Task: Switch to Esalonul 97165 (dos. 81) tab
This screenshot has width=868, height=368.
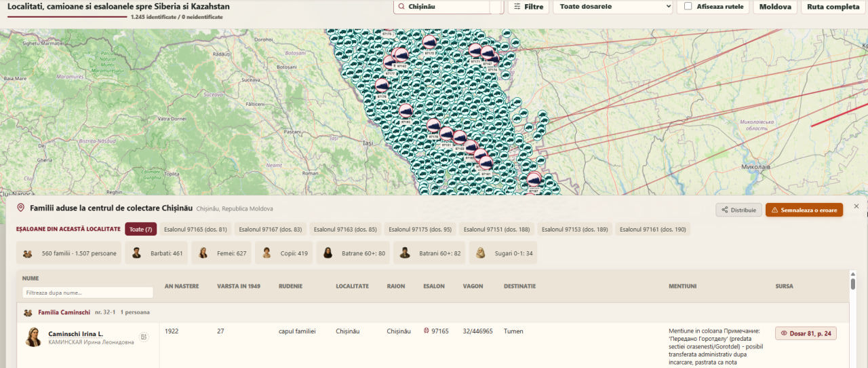Action: 195,229
